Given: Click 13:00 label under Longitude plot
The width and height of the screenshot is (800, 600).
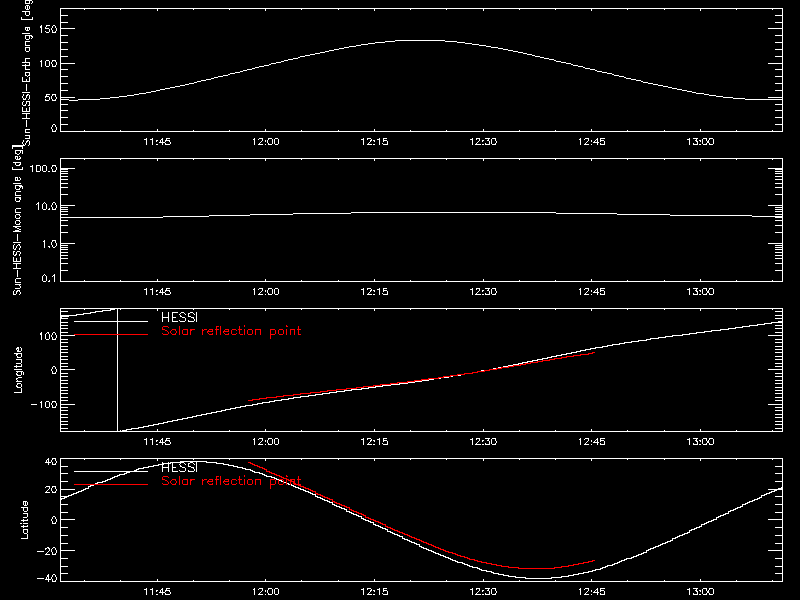Looking at the screenshot, I should [701, 442].
